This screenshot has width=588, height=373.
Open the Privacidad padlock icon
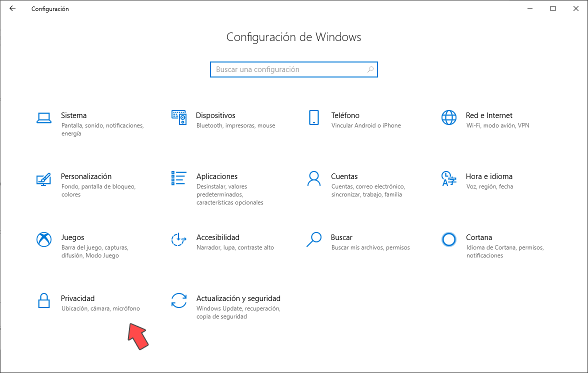[x=44, y=300]
